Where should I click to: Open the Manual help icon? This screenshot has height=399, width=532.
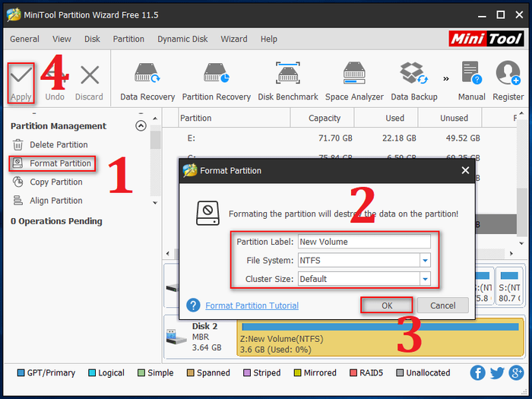click(x=472, y=73)
